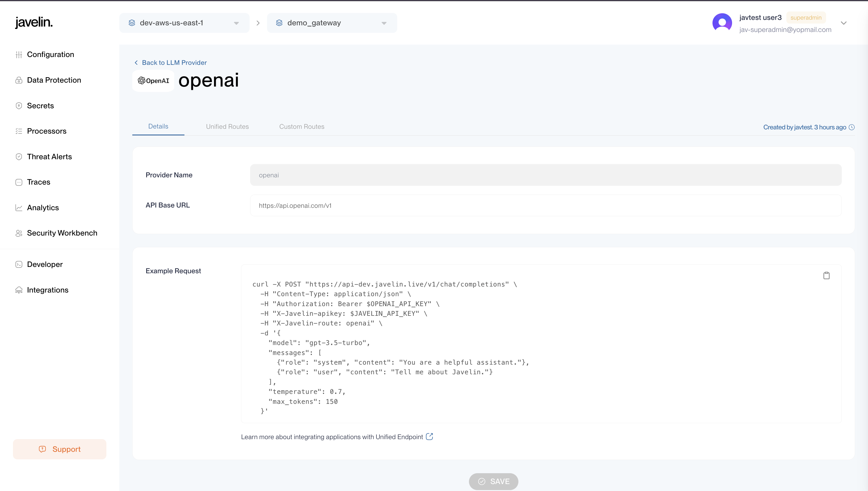Click the external link icon after Unified Endpoint
The height and width of the screenshot is (491, 868).
pyautogui.click(x=429, y=436)
